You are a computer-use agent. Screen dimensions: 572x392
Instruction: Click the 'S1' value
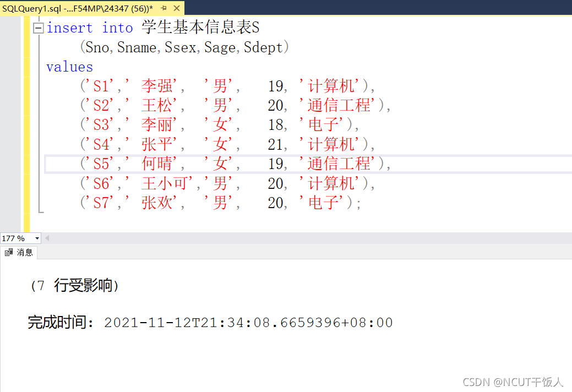click(x=101, y=86)
